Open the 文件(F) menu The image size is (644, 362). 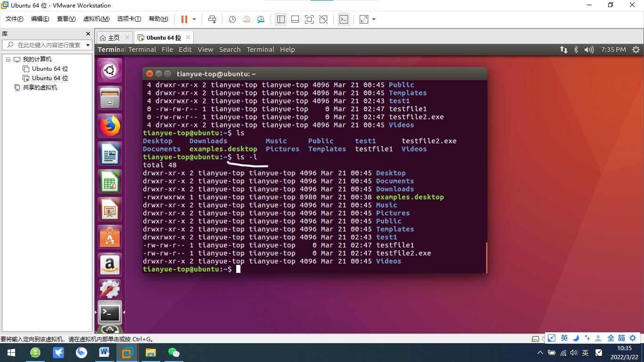[x=15, y=19]
